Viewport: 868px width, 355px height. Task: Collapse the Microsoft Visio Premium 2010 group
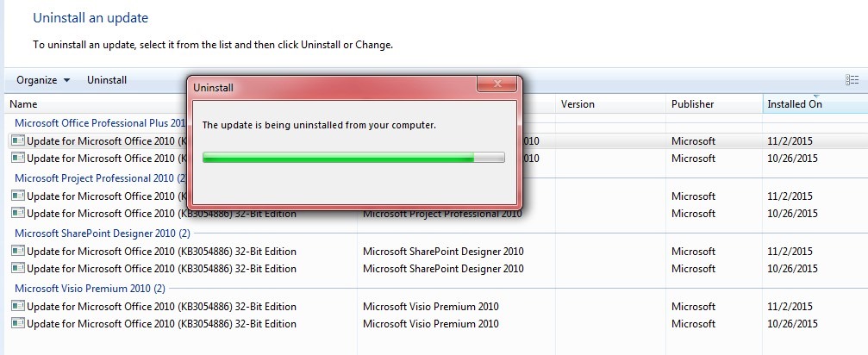(90, 289)
